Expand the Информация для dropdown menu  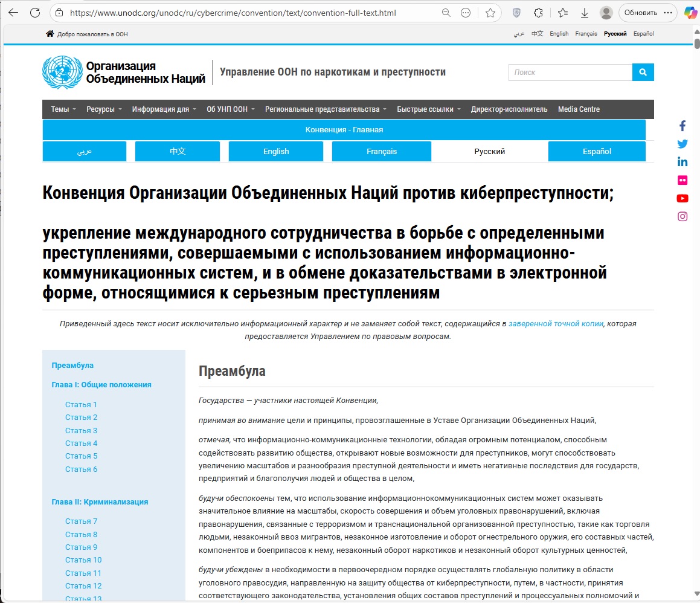(x=164, y=109)
